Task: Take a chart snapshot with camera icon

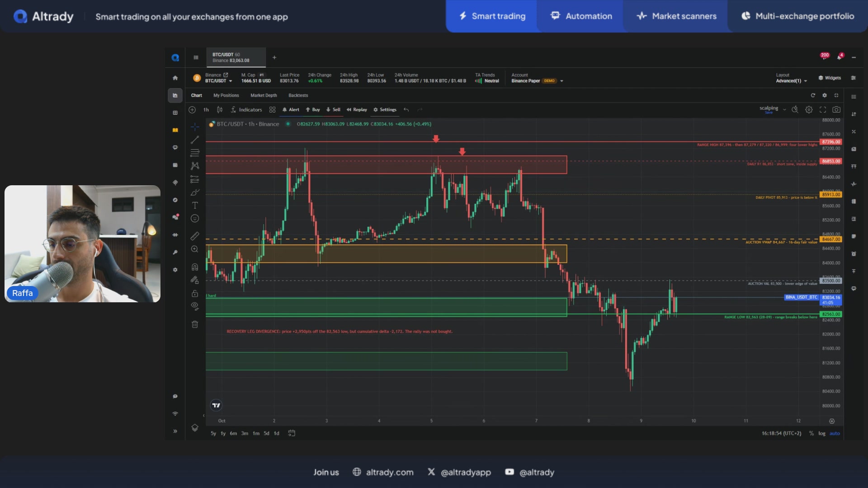Action: 836,109
